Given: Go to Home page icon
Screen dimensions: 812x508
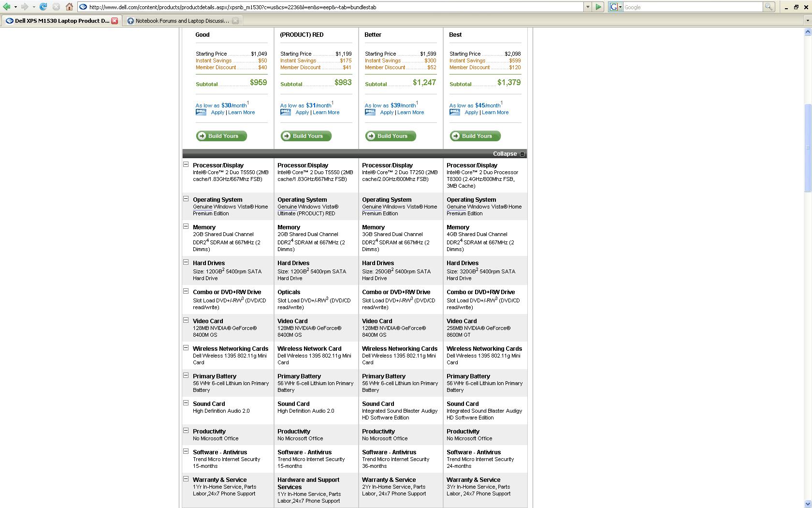Looking at the screenshot, I should point(69,7).
